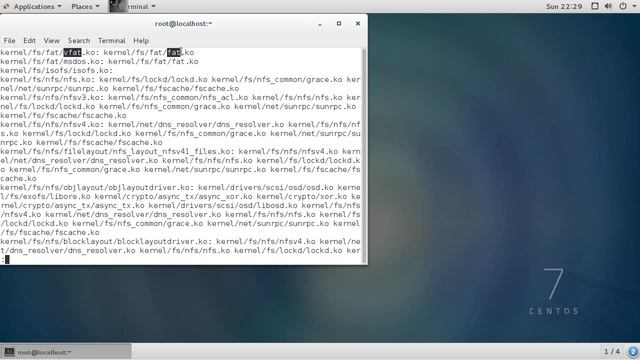Image resolution: width=640 pixels, height=360 pixels.
Task: Click the 'blocklayoutdriver.ko:' text
Action: point(164,241)
